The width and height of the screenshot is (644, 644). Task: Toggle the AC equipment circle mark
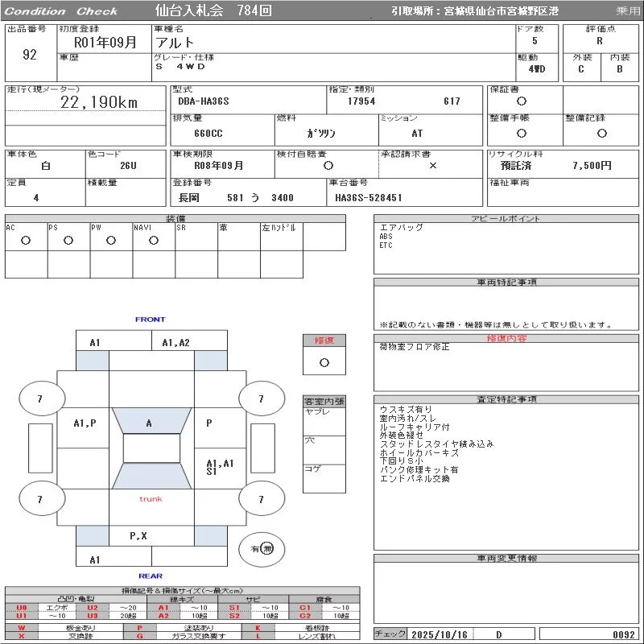click(x=26, y=240)
